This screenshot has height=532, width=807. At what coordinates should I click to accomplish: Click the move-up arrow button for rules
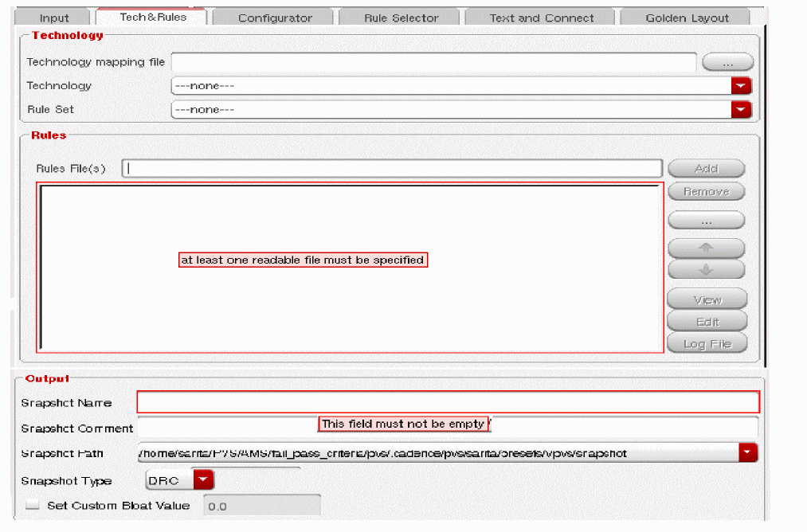pyautogui.click(x=706, y=248)
